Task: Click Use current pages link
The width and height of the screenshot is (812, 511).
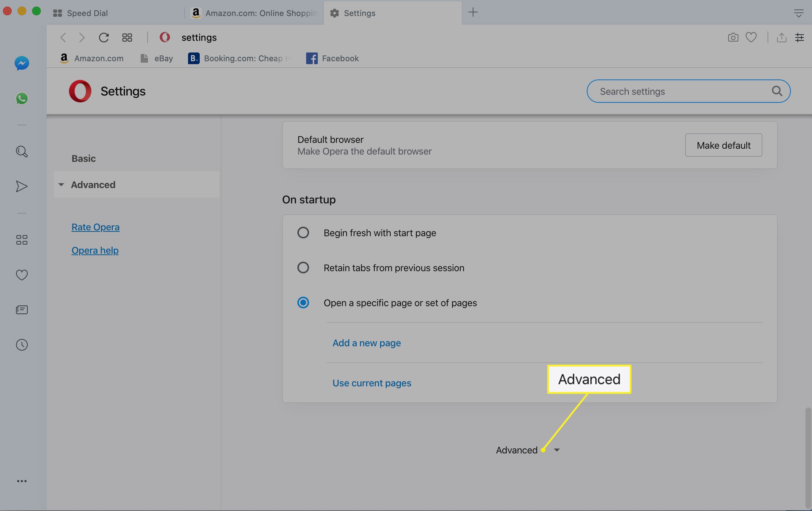Action: point(372,383)
